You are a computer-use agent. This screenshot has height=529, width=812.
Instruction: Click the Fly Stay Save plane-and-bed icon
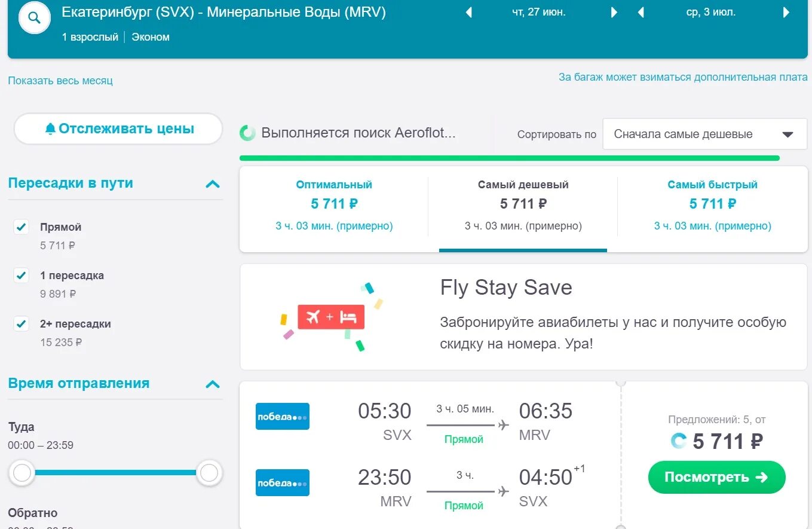pos(331,317)
